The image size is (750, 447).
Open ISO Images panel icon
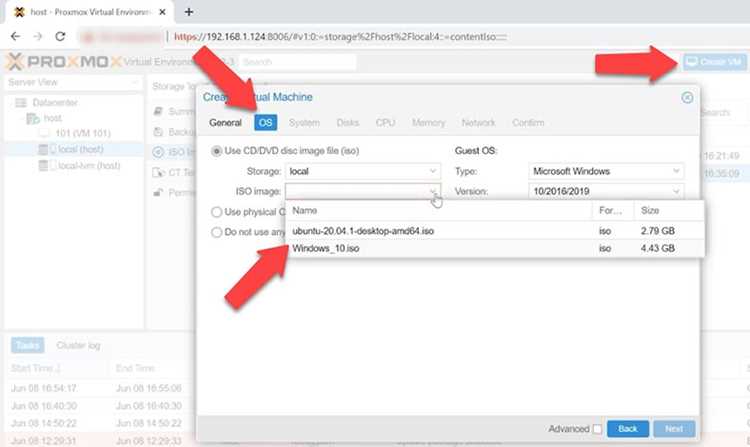tap(158, 153)
